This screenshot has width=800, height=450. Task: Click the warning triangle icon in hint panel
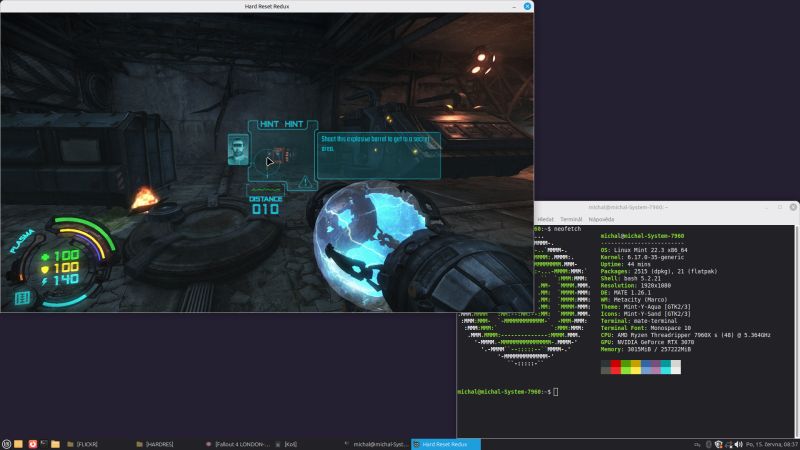pyautogui.click(x=305, y=182)
